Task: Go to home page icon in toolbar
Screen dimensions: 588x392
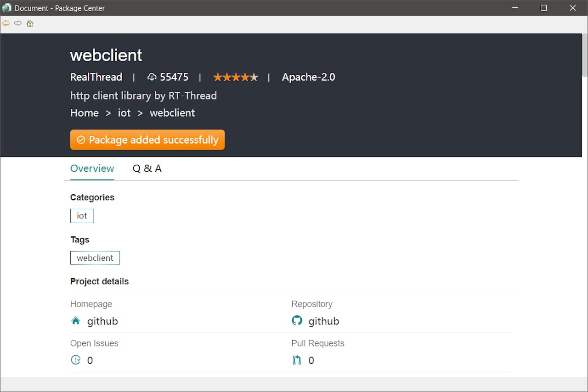Action: coord(30,23)
